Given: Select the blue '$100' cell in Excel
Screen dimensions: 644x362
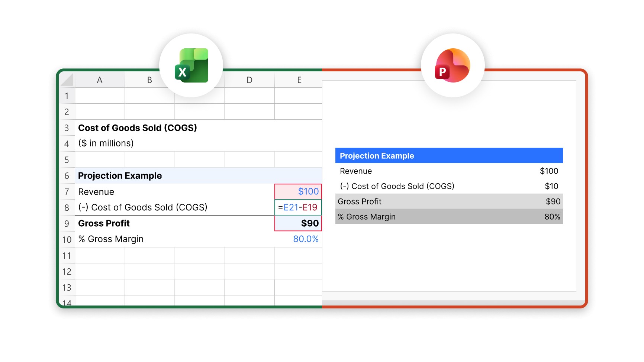Looking at the screenshot, I should click(298, 192).
